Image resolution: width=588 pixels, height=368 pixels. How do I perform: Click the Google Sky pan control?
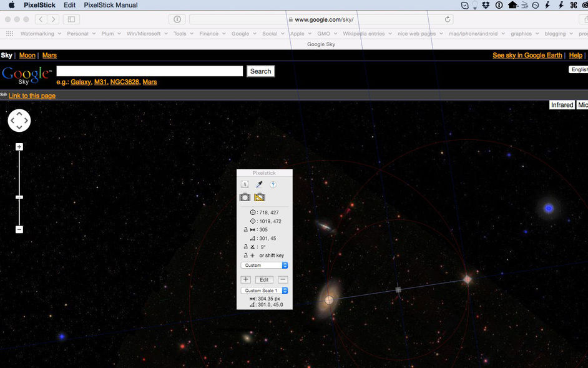[19, 121]
